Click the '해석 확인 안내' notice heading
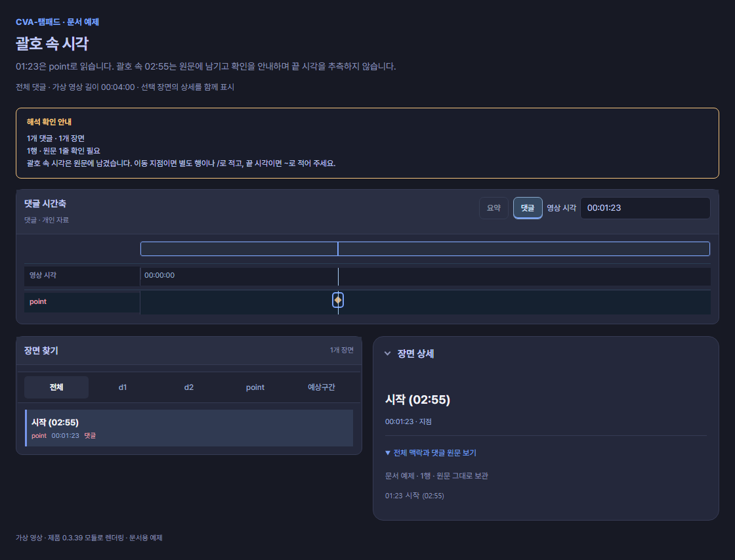The height and width of the screenshot is (560, 735). click(x=49, y=122)
